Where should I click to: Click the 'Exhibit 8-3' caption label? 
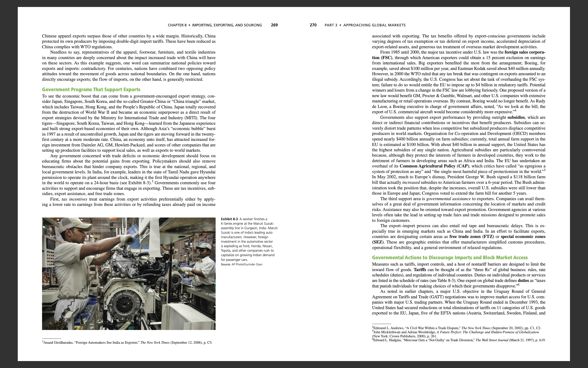[x=229, y=219]
